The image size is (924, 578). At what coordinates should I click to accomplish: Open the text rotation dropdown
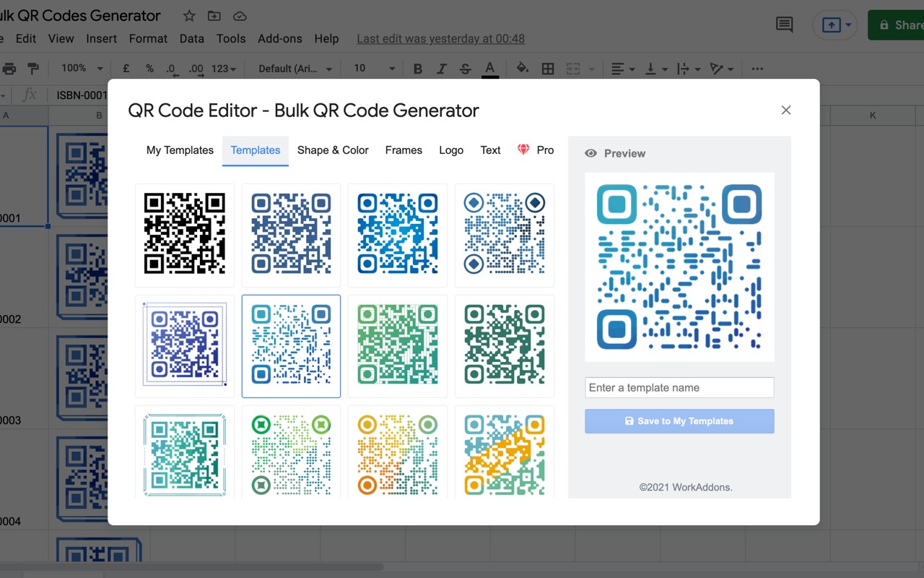click(x=721, y=69)
